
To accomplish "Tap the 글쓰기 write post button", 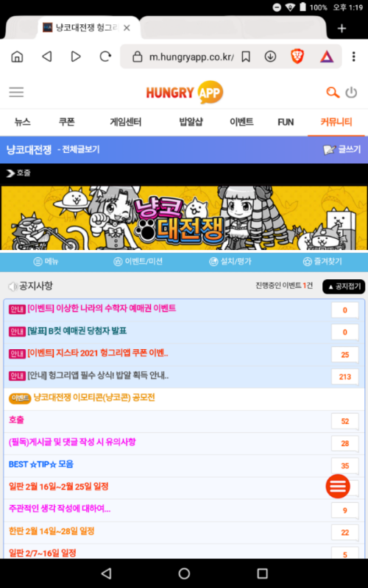I will (x=342, y=150).
